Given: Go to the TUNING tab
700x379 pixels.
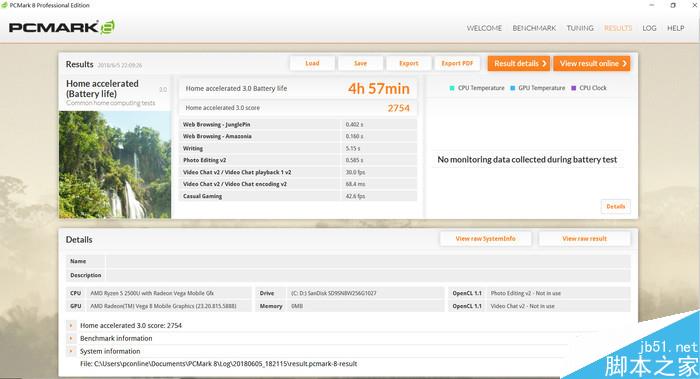Looking at the screenshot, I should pos(580,28).
